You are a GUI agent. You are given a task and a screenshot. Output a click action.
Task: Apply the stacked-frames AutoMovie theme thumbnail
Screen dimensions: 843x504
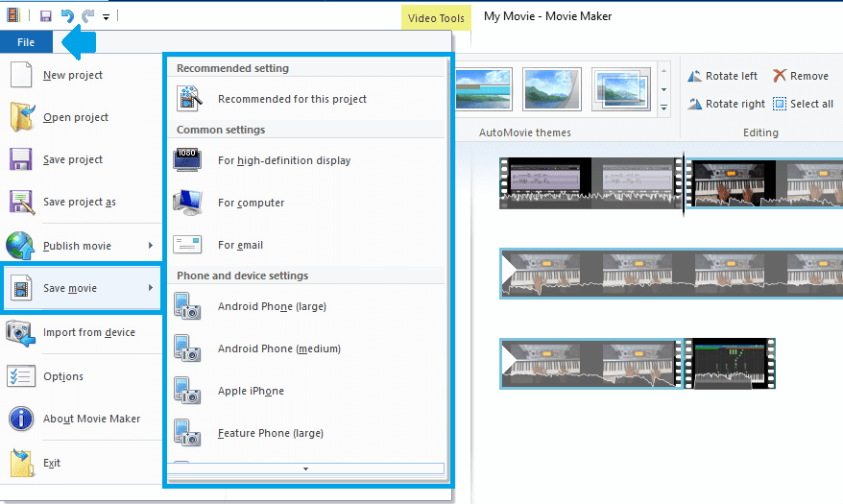621,89
